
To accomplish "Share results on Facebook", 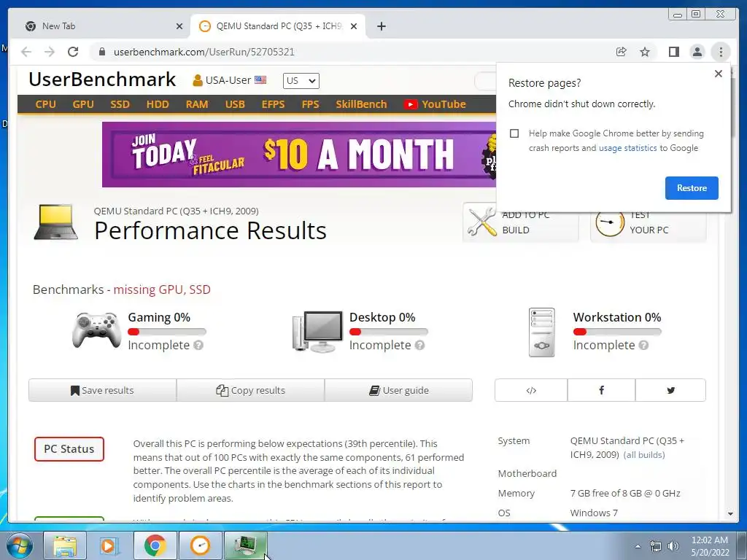I will pyautogui.click(x=601, y=391).
